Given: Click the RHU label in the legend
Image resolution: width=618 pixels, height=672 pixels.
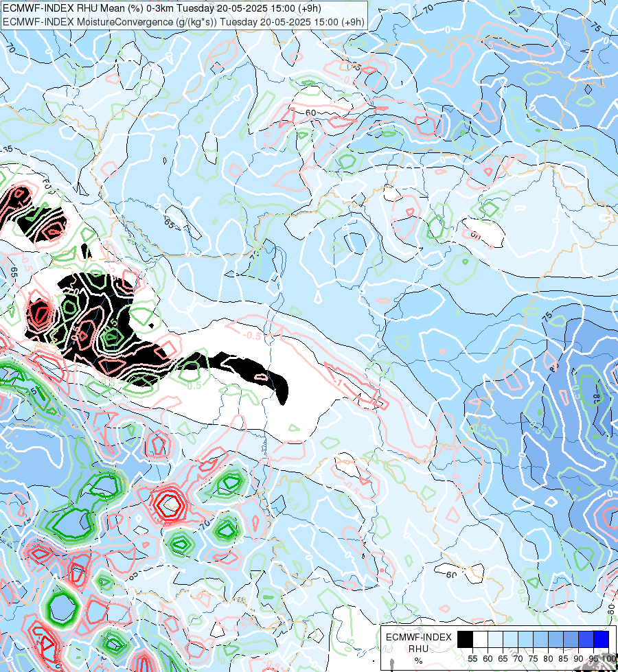Looking at the screenshot, I should coord(419,649).
